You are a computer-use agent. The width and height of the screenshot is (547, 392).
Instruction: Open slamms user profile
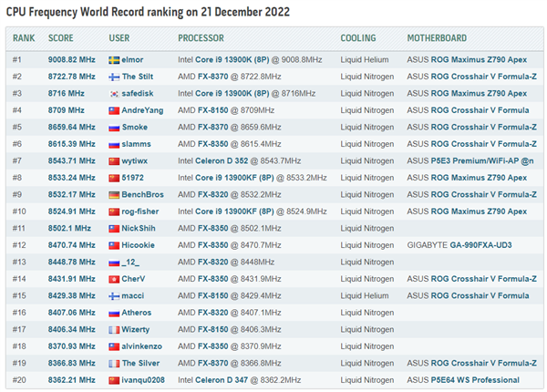point(136,144)
